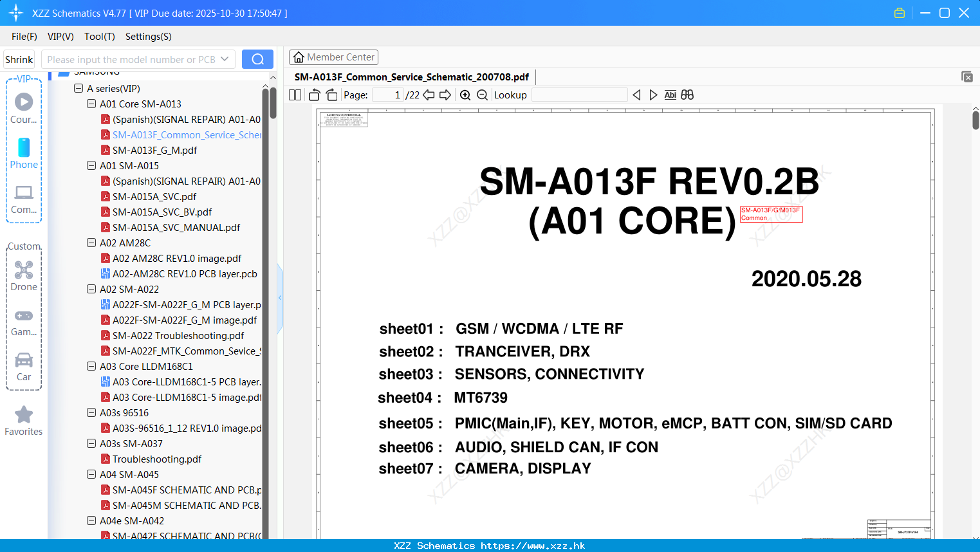Click the Shrink button
The width and height of the screenshot is (980, 552).
click(x=19, y=59)
